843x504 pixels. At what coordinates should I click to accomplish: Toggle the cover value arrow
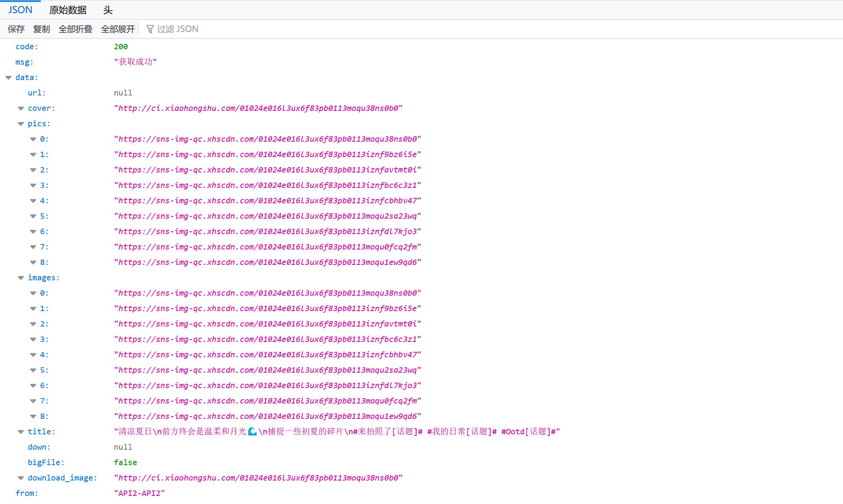click(21, 108)
